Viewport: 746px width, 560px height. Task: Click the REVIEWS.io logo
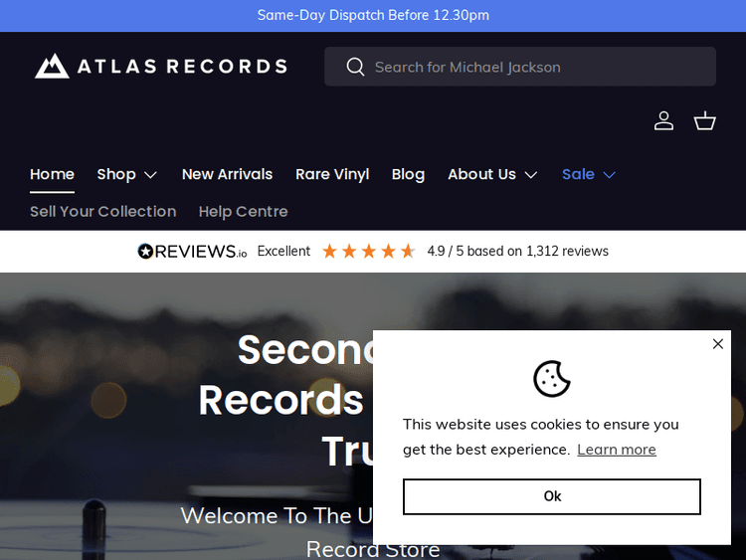point(192,252)
